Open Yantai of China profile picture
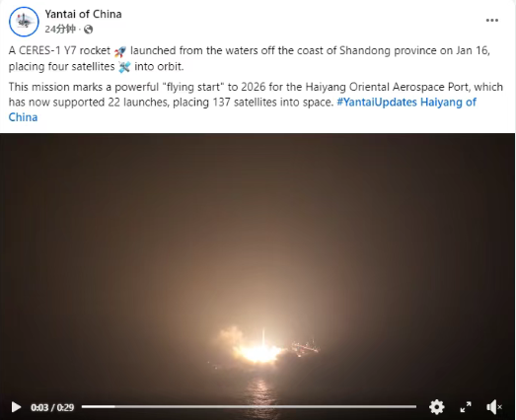516x420 pixels. coord(24,22)
